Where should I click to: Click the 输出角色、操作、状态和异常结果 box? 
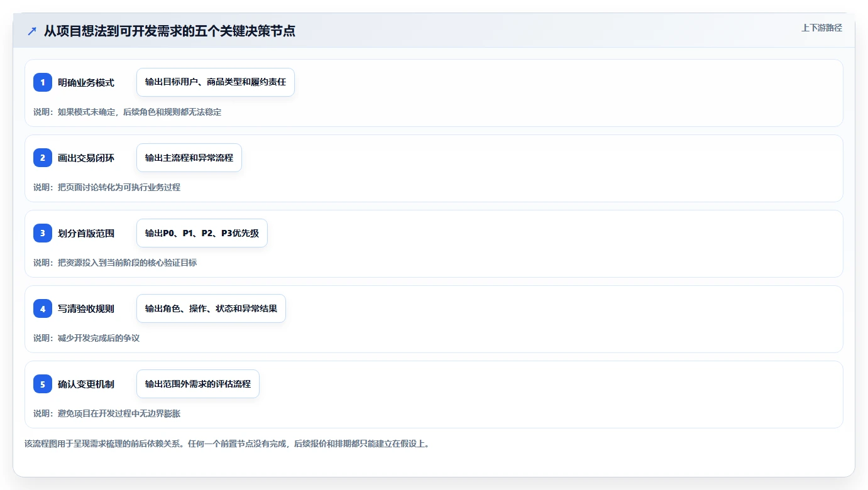[x=211, y=308]
